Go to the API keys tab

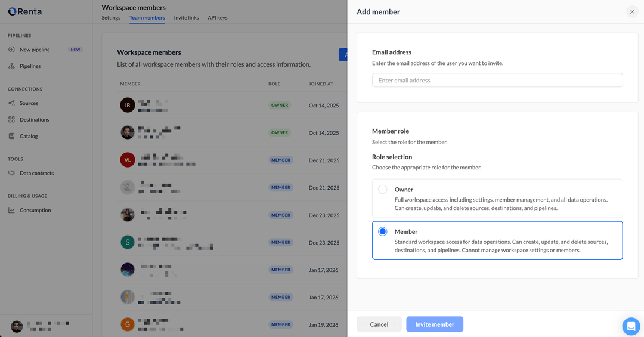click(217, 18)
